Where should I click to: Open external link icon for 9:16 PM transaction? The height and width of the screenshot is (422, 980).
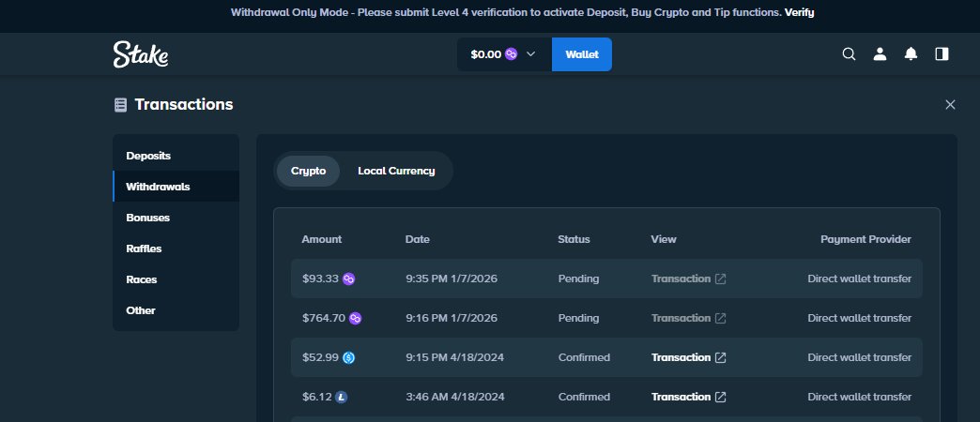click(x=721, y=318)
